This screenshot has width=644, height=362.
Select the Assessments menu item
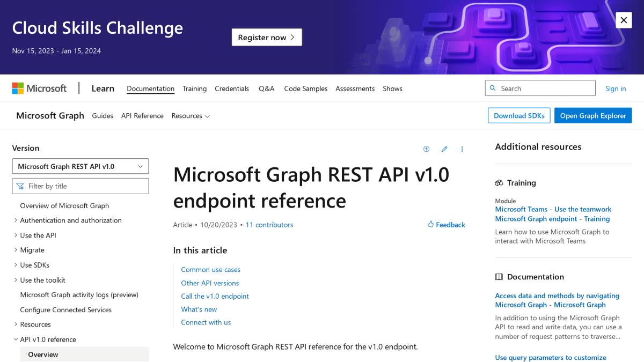click(x=355, y=88)
